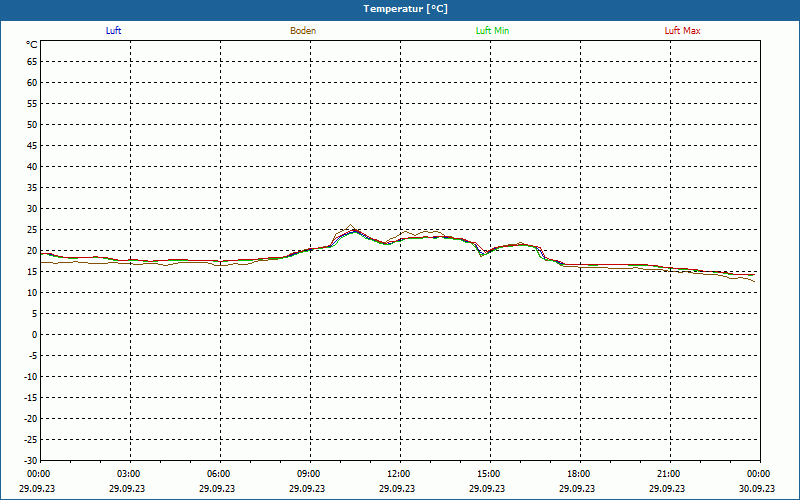Click the -15 value on the y-axis
800x500 pixels.
[x=31, y=398]
